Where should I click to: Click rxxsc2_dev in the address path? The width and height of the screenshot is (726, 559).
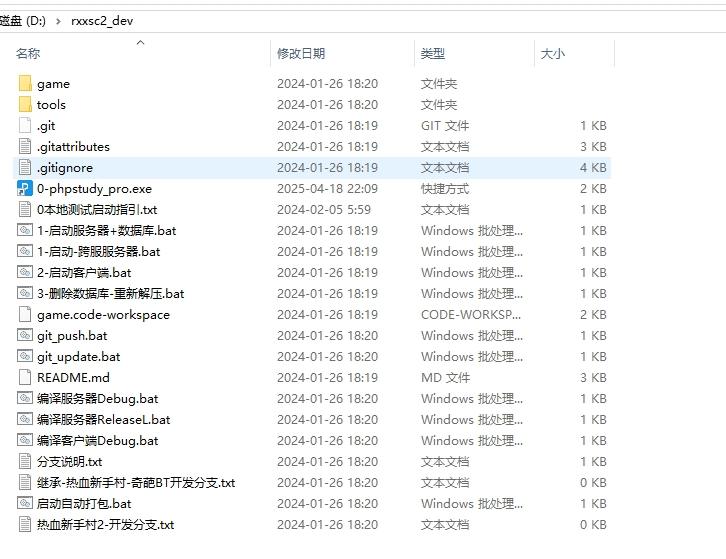pyautogui.click(x=102, y=21)
